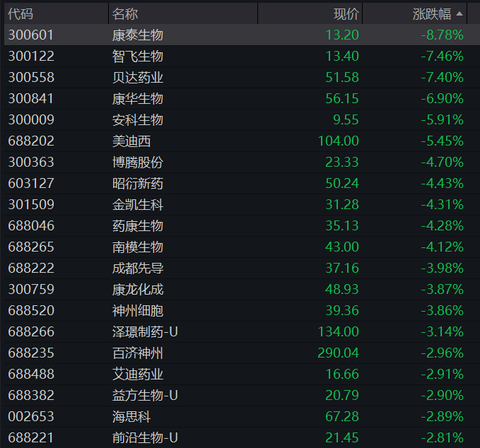Click stock code 603127
This screenshot has height=448, width=480.
coord(31,183)
